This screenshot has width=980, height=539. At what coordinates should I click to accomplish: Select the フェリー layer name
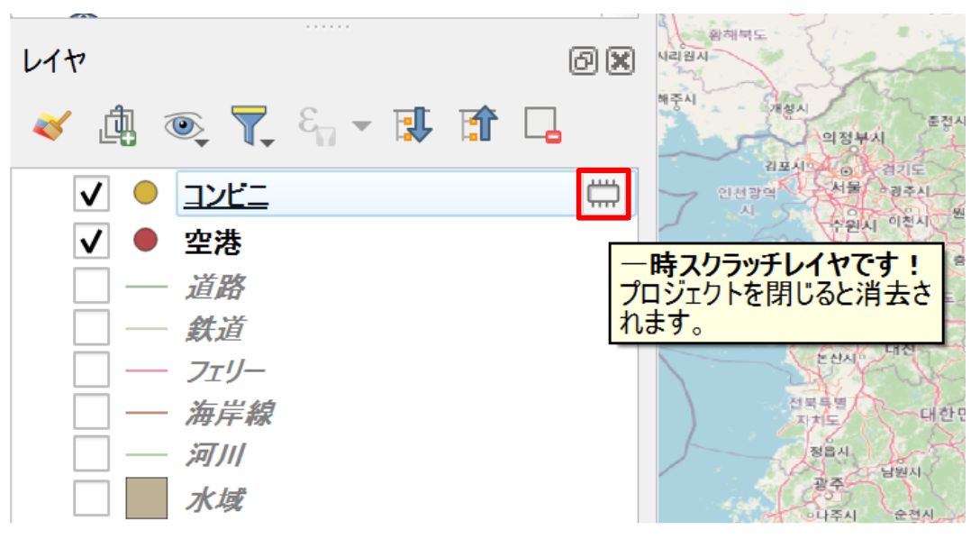(x=225, y=370)
